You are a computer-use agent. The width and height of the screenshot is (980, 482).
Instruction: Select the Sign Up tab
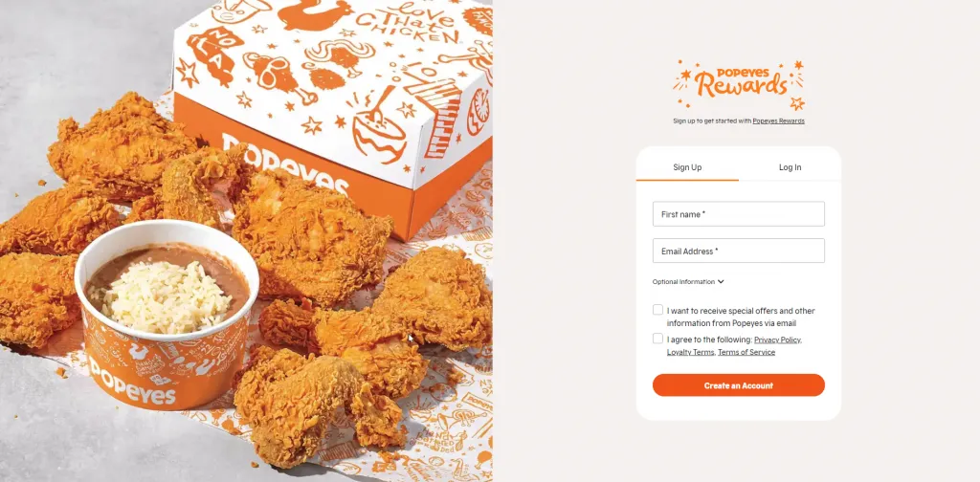pyautogui.click(x=687, y=167)
